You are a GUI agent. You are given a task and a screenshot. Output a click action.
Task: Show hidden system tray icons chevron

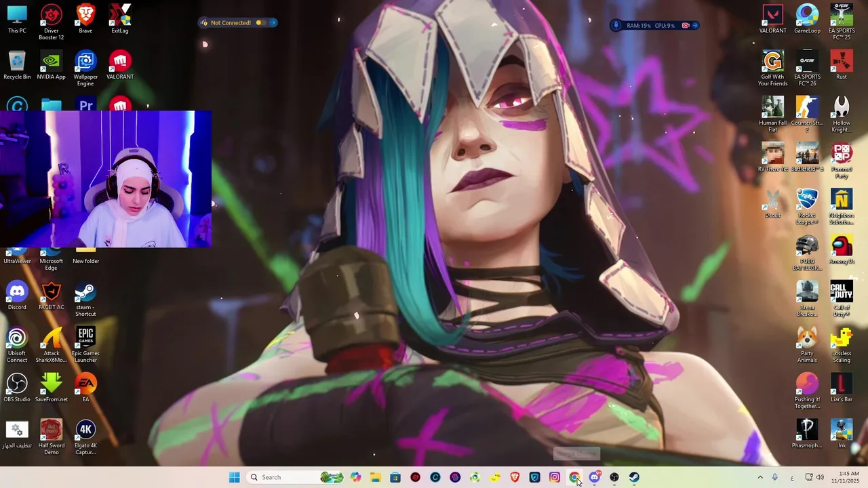(x=760, y=477)
